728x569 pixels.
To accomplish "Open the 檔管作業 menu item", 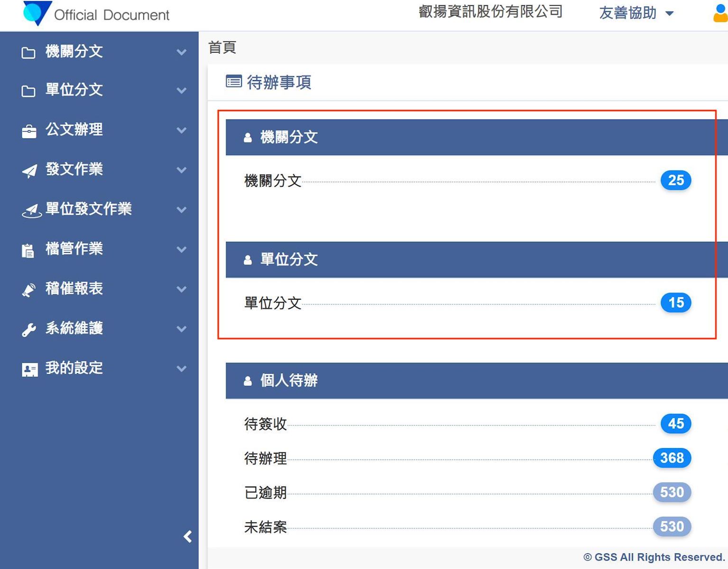I will 74,248.
